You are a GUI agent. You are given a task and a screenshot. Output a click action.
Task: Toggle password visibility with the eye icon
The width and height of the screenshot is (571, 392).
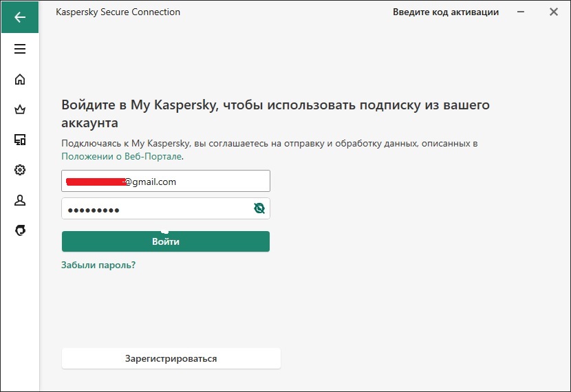[x=259, y=208]
